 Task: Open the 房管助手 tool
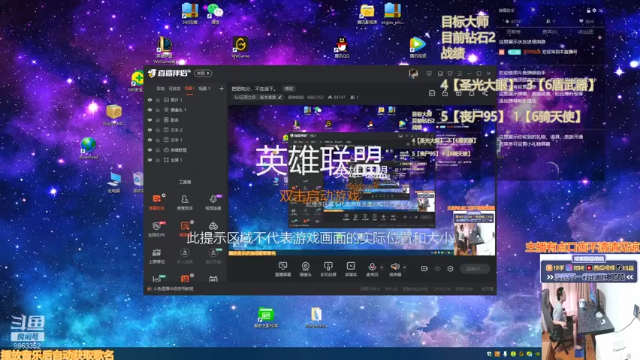184,202
